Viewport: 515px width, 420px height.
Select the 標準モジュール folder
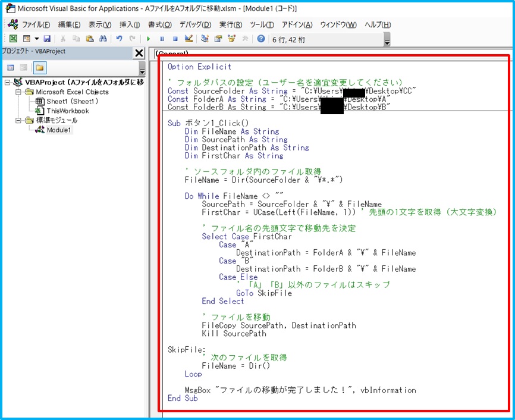tap(57, 120)
